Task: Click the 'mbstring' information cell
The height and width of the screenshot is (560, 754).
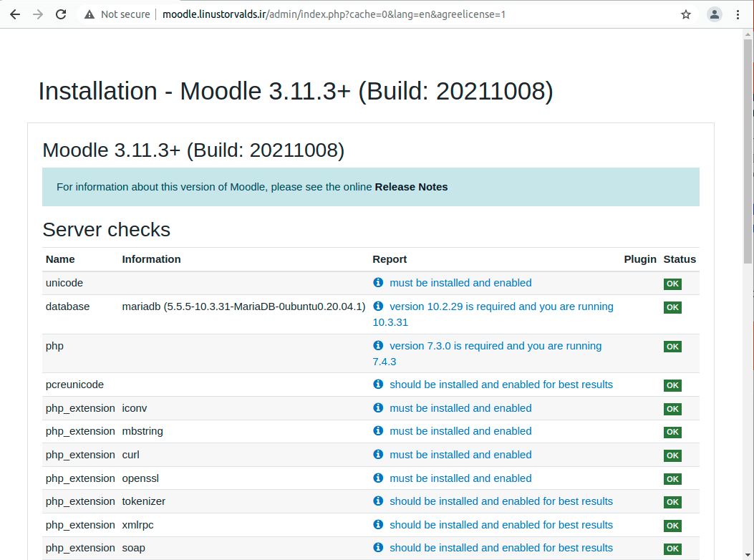Action: (x=142, y=431)
